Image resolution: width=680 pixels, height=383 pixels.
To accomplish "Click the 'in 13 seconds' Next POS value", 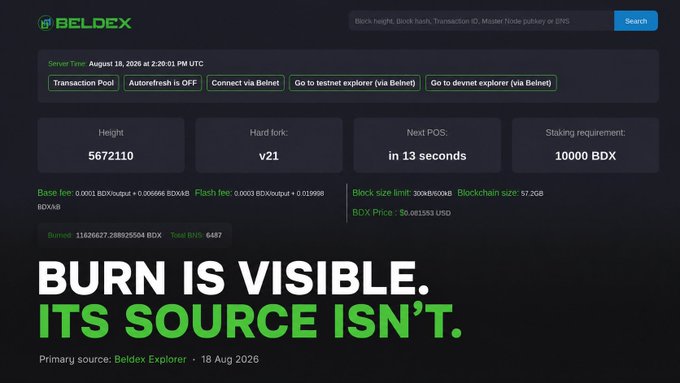I will tap(427, 156).
